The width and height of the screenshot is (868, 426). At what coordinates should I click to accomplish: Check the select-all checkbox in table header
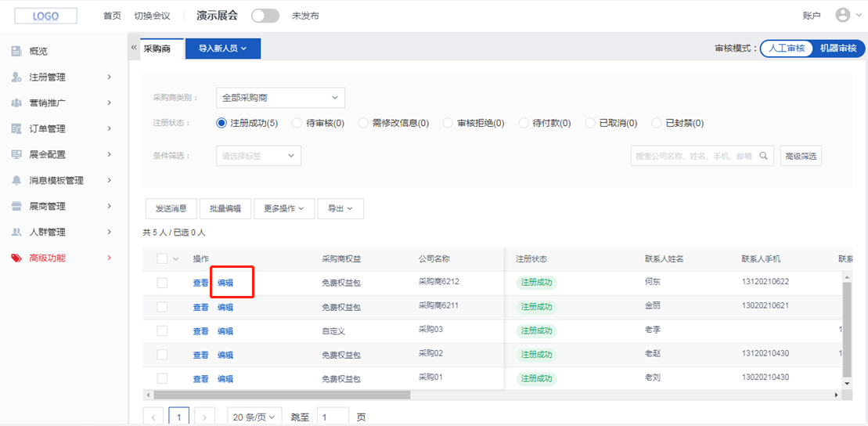[162, 258]
